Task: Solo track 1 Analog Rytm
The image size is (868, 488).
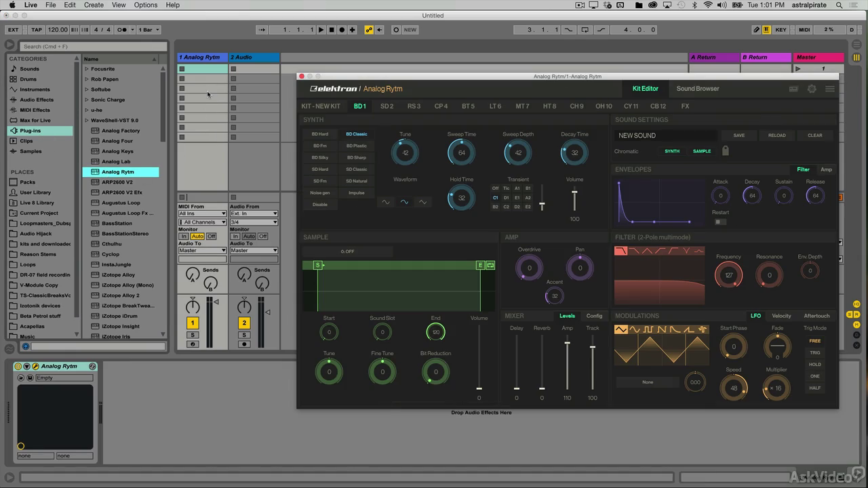Action: (x=193, y=335)
